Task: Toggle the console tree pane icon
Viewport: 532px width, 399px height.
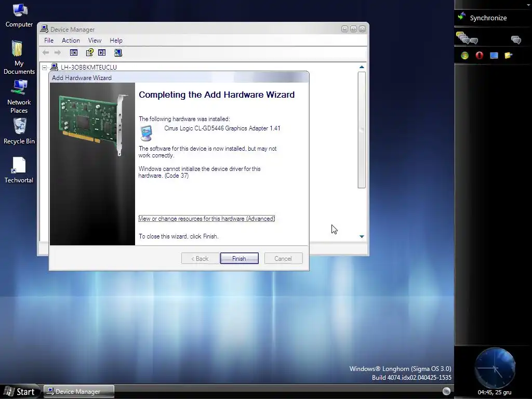Action: click(74, 52)
